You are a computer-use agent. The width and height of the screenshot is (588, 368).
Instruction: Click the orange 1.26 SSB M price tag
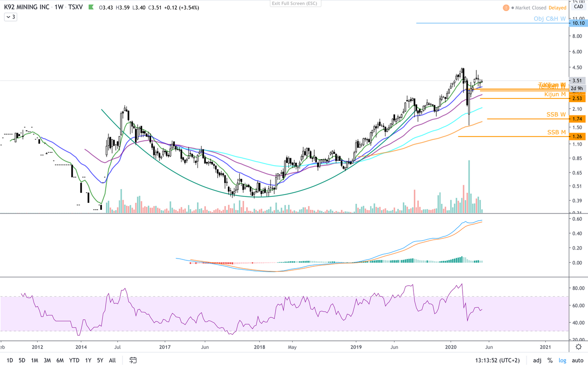(x=578, y=137)
